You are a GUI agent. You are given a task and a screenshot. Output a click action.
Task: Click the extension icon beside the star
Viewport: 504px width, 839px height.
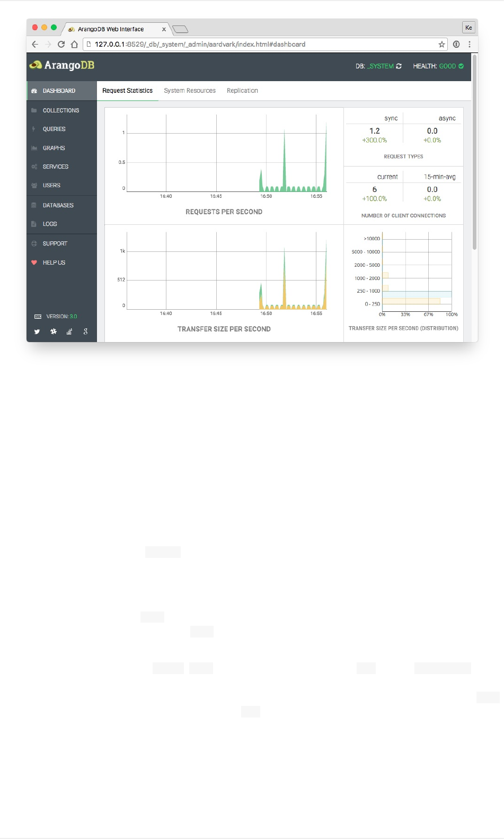click(x=456, y=45)
